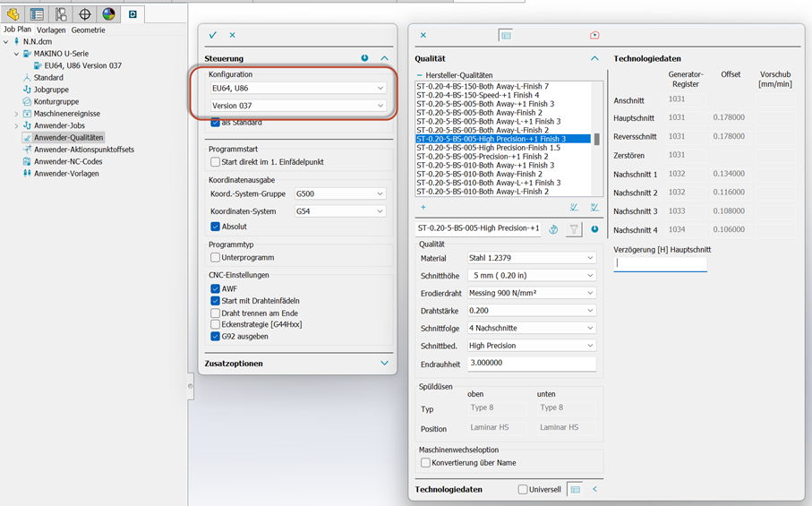Switch to the Vorlagen tab
Screen dimensions: 812x506
click(x=51, y=30)
